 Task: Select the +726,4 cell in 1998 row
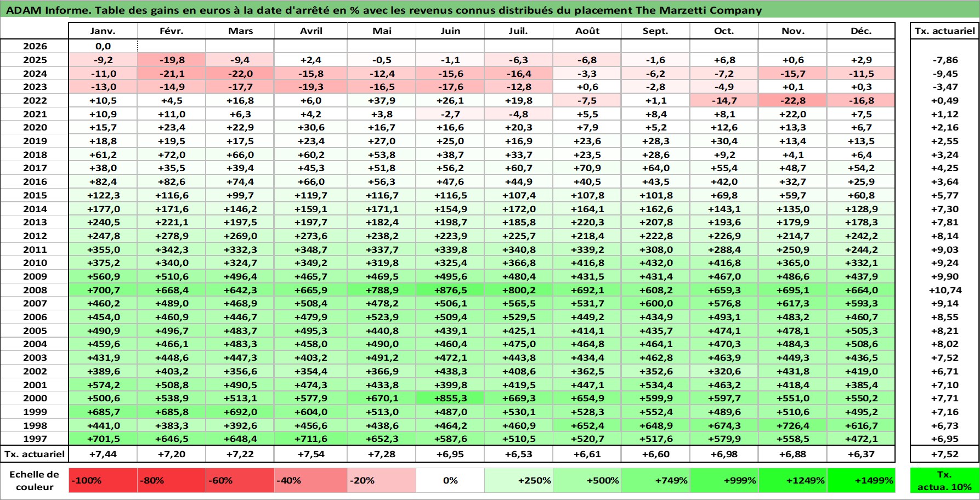[792, 425]
